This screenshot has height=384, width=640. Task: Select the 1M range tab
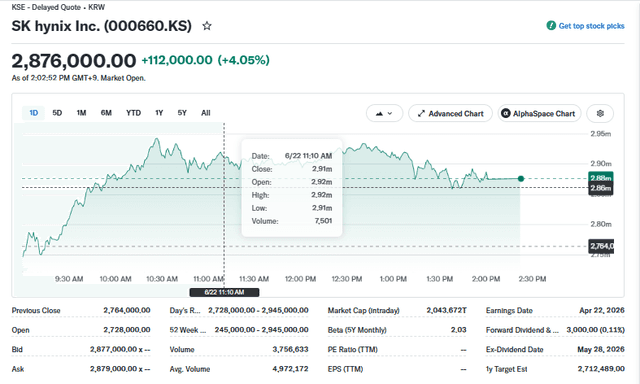click(81, 113)
